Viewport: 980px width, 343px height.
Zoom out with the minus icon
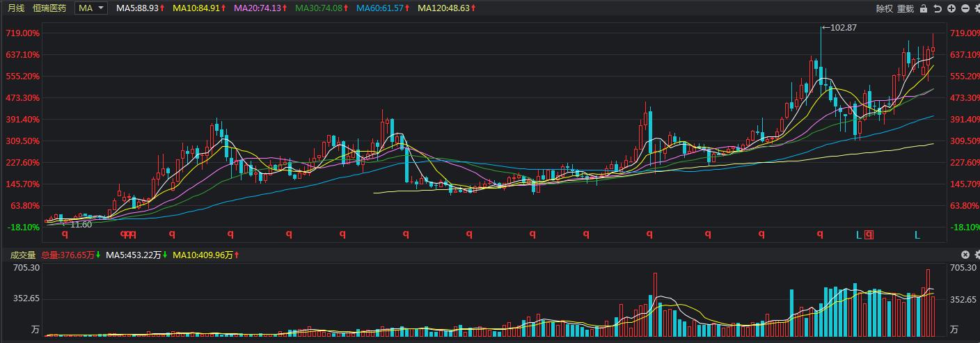click(x=965, y=8)
